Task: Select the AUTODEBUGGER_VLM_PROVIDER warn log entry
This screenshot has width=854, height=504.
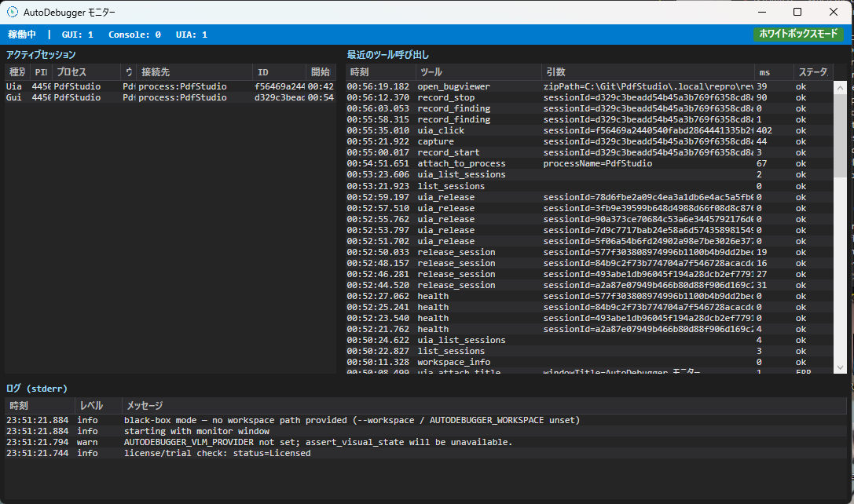Action: 426,442
